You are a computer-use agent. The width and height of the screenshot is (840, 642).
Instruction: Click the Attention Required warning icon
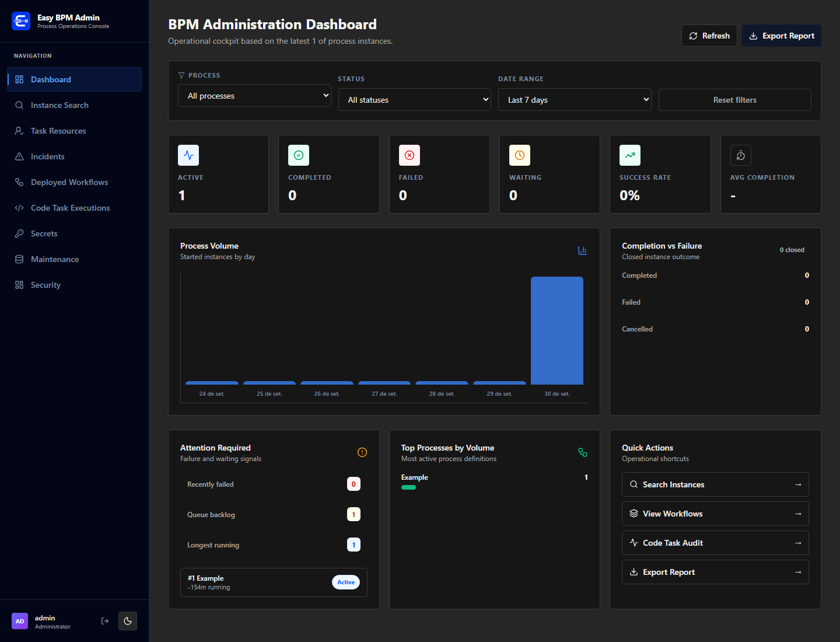(362, 452)
